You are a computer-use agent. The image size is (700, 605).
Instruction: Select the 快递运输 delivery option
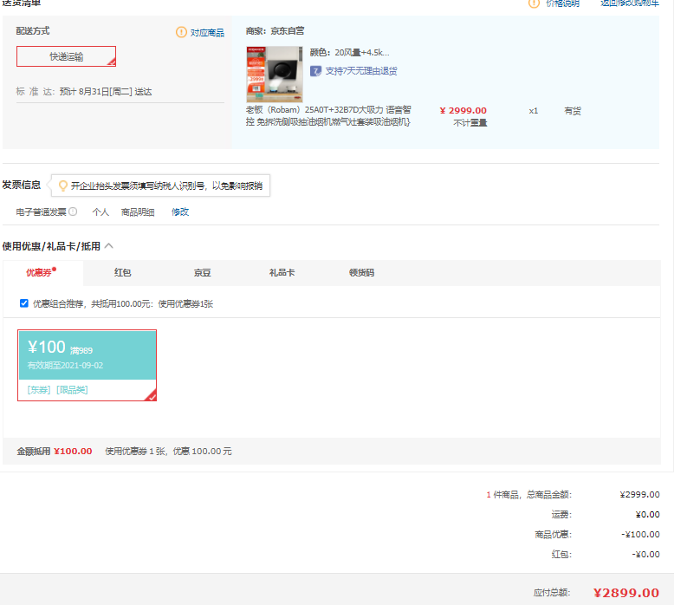coord(66,56)
